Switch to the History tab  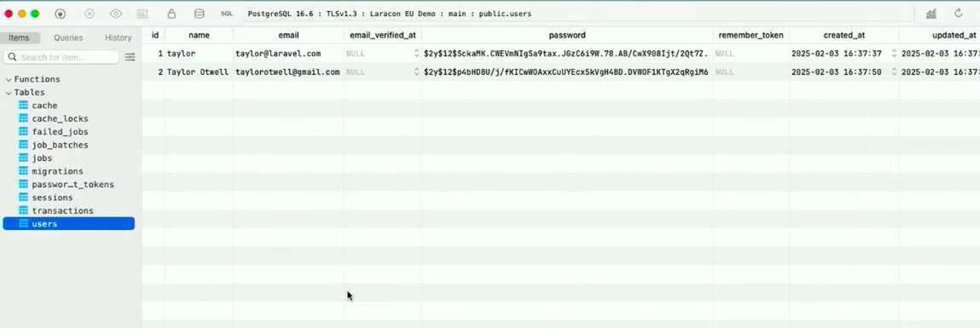pyautogui.click(x=118, y=37)
